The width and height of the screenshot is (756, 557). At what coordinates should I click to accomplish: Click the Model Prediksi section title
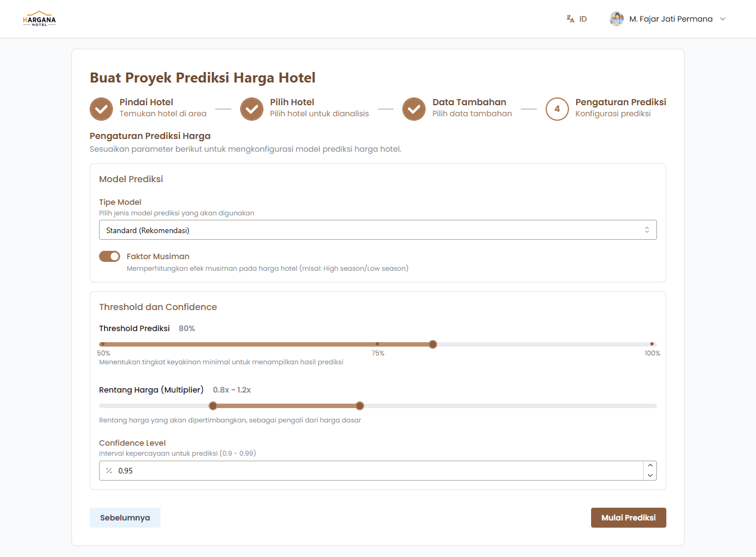[x=131, y=179]
